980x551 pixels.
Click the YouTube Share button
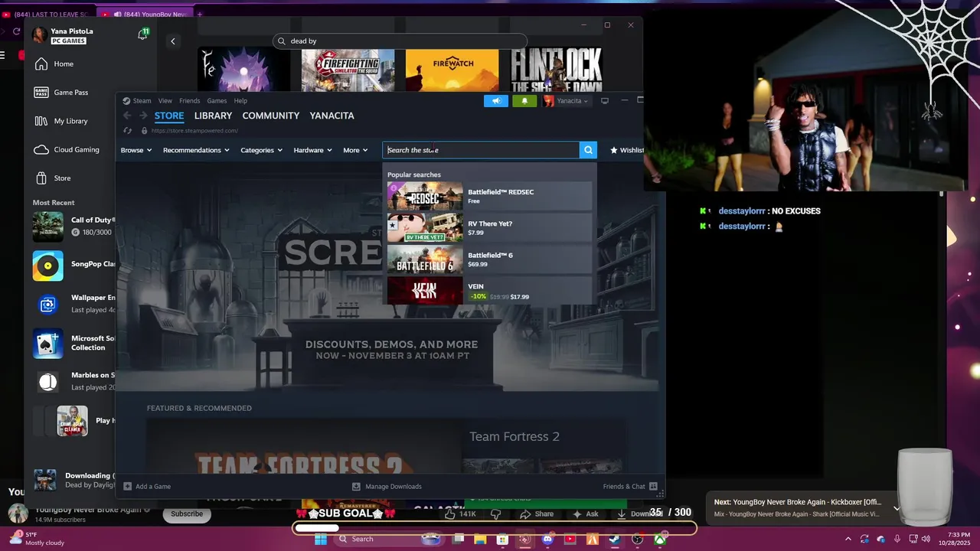537,514
